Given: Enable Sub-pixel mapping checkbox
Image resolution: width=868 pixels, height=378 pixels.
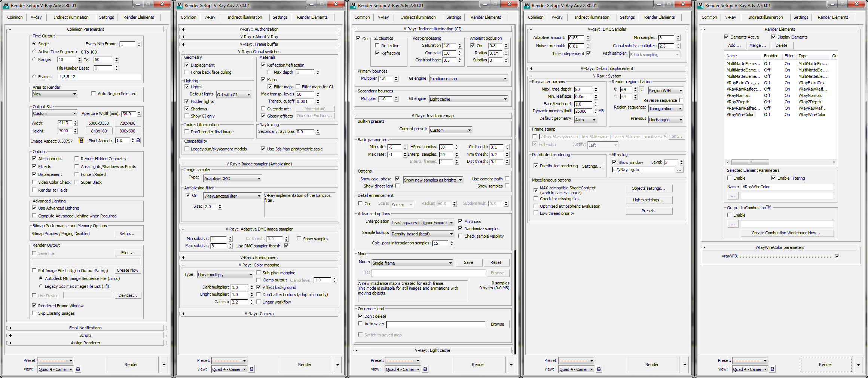Looking at the screenshot, I should tap(259, 273).
